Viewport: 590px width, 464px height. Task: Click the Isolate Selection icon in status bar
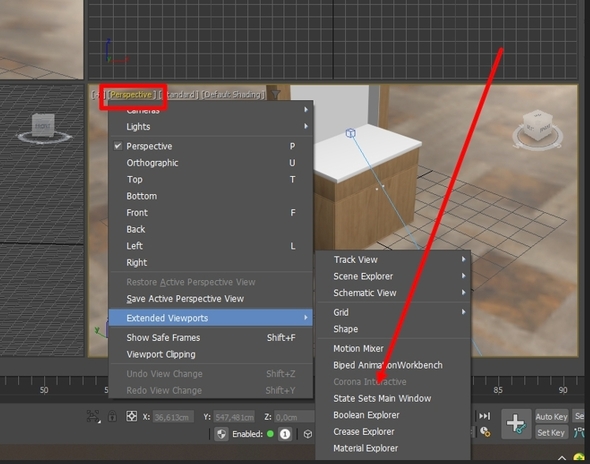pos(93,417)
